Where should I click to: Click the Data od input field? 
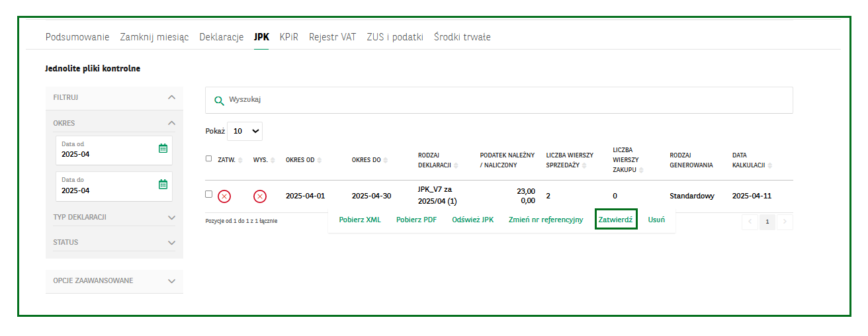(x=114, y=150)
